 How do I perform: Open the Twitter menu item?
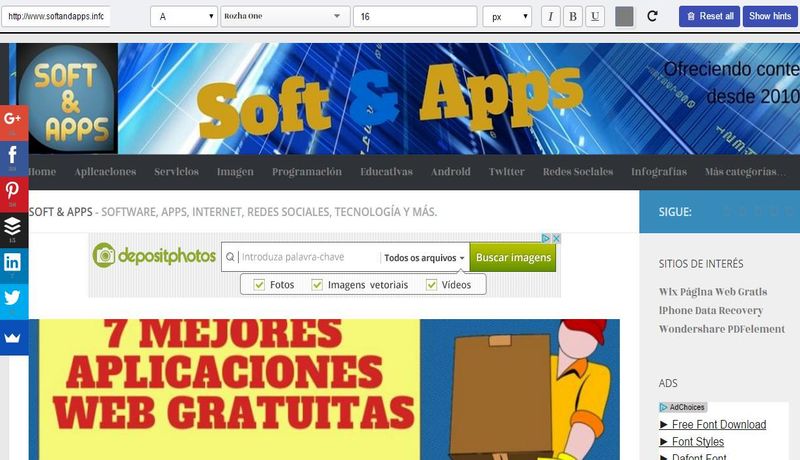pyautogui.click(x=507, y=172)
